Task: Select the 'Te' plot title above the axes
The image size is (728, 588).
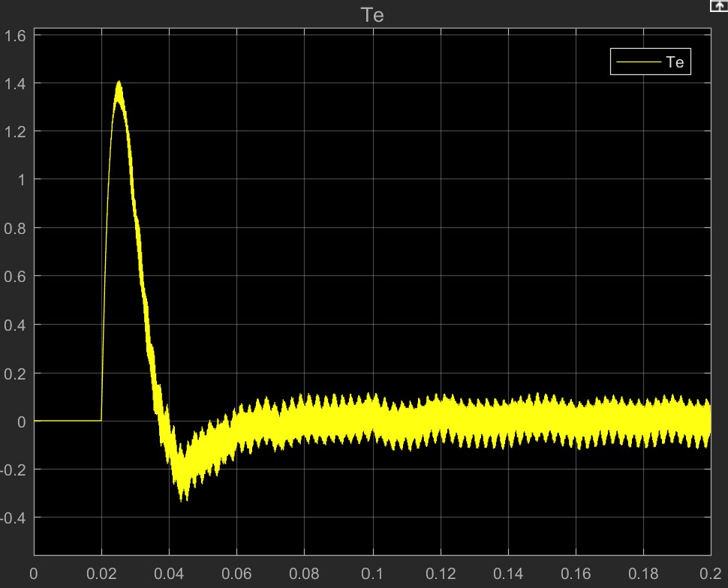Action: pos(372,15)
